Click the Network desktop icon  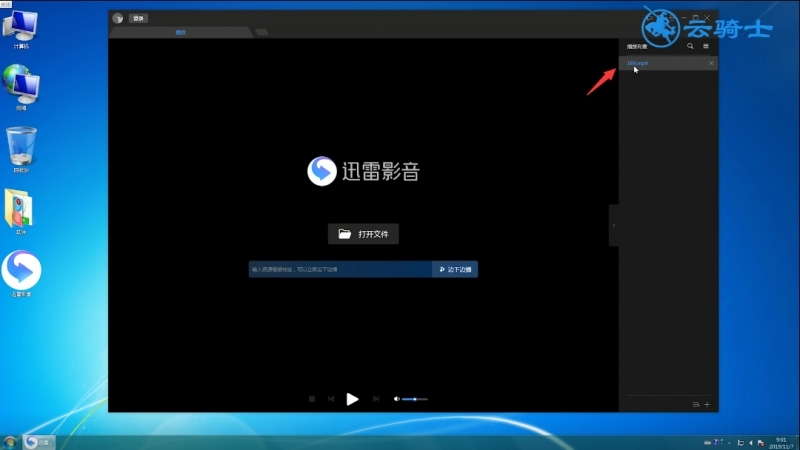tap(21, 88)
